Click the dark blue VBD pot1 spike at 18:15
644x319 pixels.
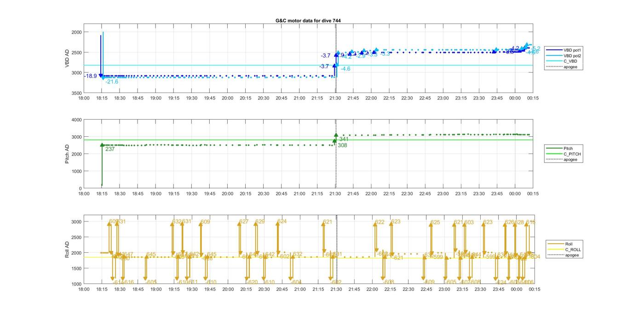click(101, 55)
